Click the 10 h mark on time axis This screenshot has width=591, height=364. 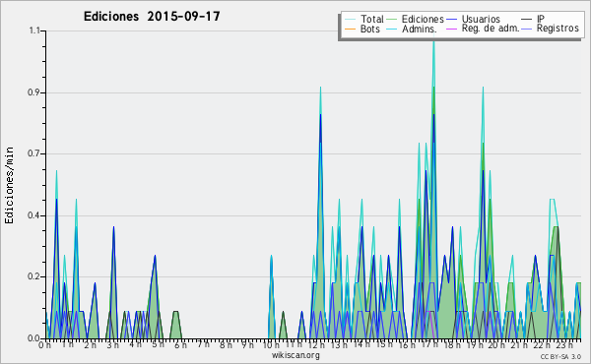click(x=271, y=344)
